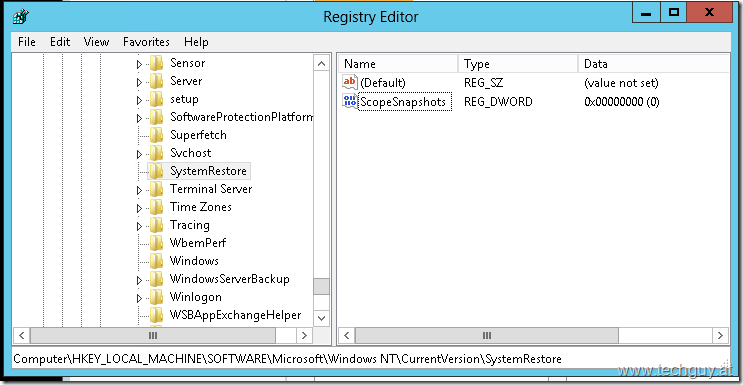
Task: Click the WindowsServerBackup folder icon
Action: pyautogui.click(x=156, y=279)
